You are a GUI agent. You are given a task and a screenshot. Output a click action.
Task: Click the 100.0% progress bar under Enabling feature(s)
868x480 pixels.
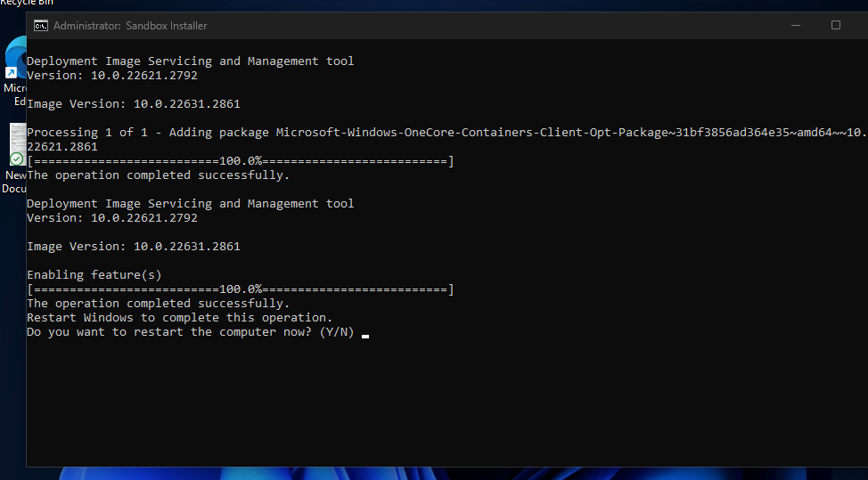[x=241, y=289]
